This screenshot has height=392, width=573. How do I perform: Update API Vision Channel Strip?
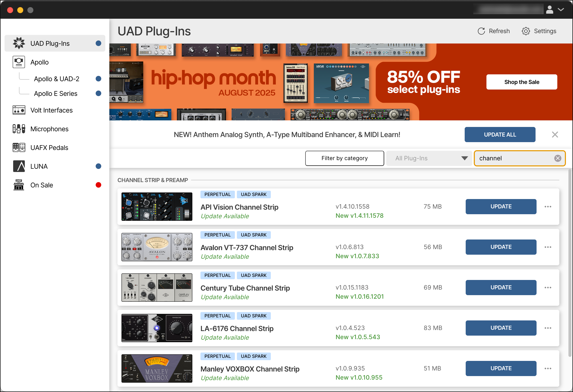pyautogui.click(x=501, y=207)
